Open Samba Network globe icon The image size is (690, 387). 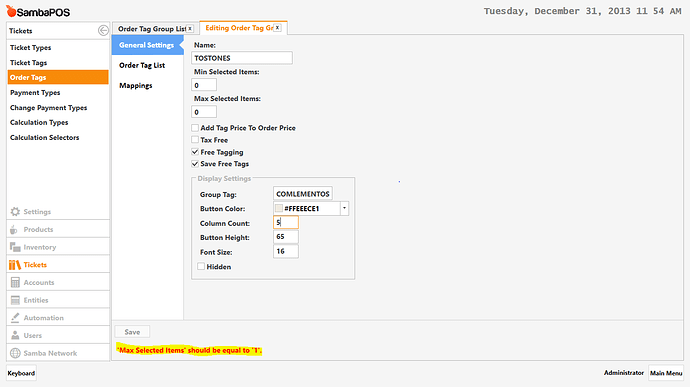click(15, 353)
